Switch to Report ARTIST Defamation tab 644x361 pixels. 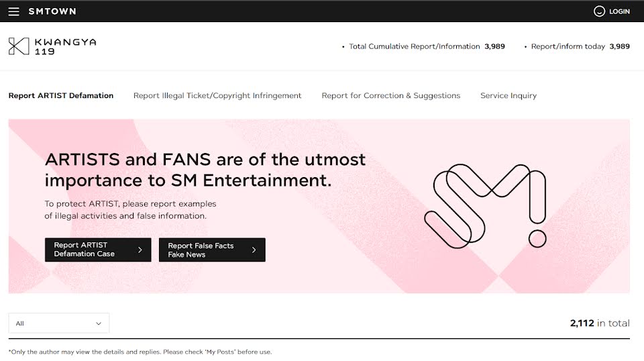61,95
